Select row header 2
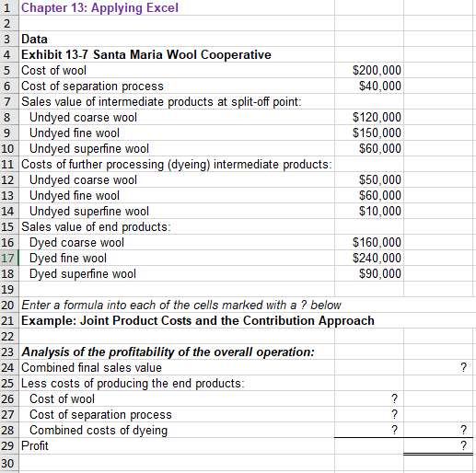Viewport: 476px width, 473px height. 9,23
